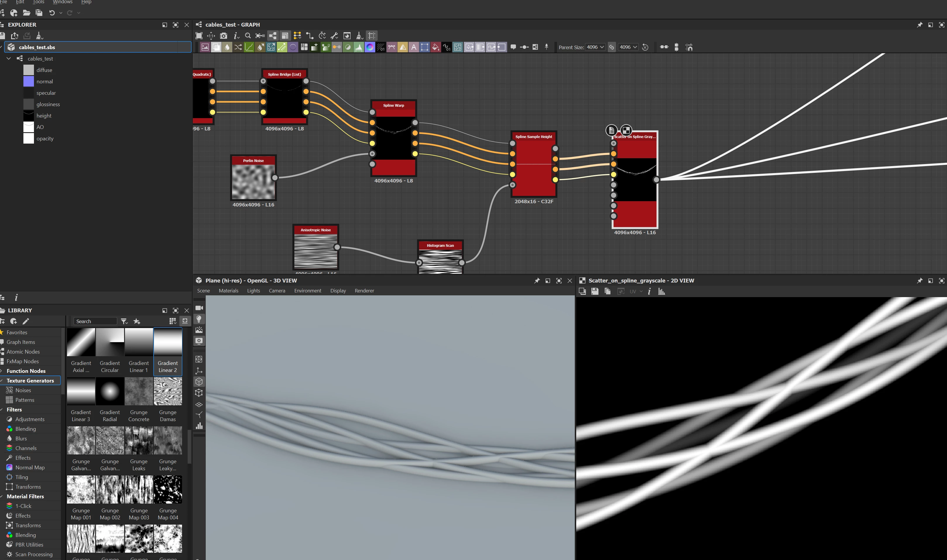Viewport: 947px width, 560px height.
Task: Click the graph search magnifier icon
Action: [x=248, y=36]
